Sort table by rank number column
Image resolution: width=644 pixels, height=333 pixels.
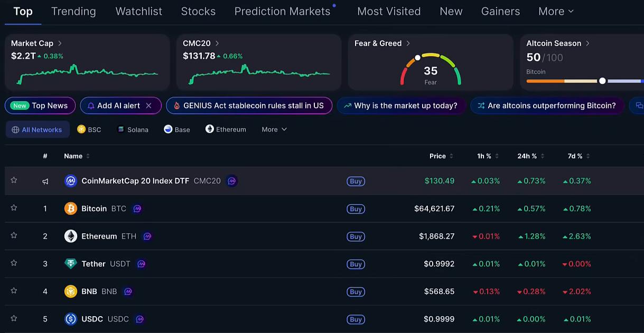pos(45,156)
